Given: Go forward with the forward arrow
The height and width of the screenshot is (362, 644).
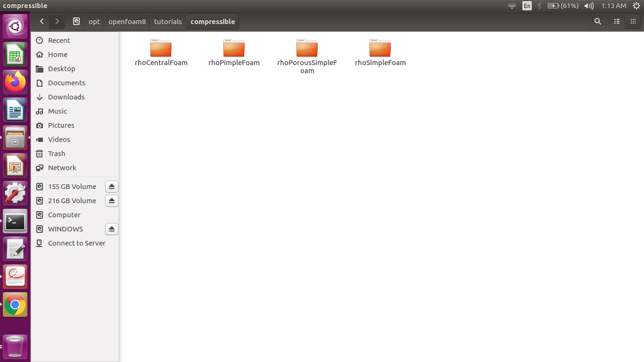Looking at the screenshot, I should pos(57,21).
